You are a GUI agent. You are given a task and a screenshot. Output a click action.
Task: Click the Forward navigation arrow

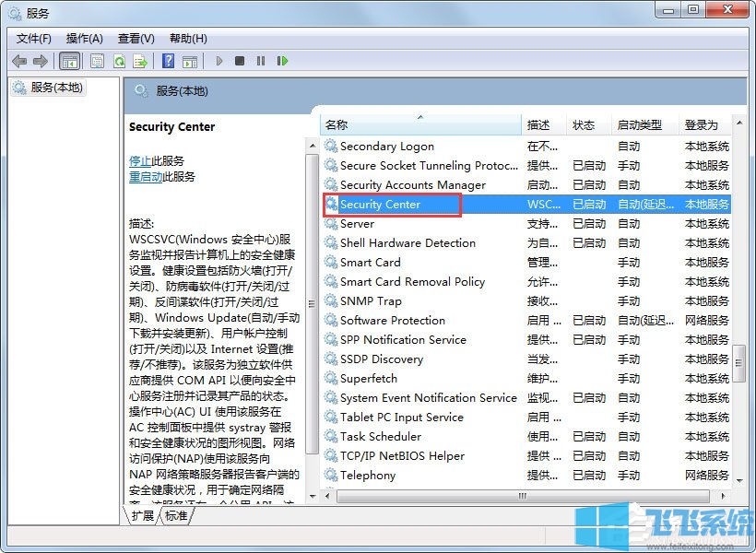coord(41,61)
